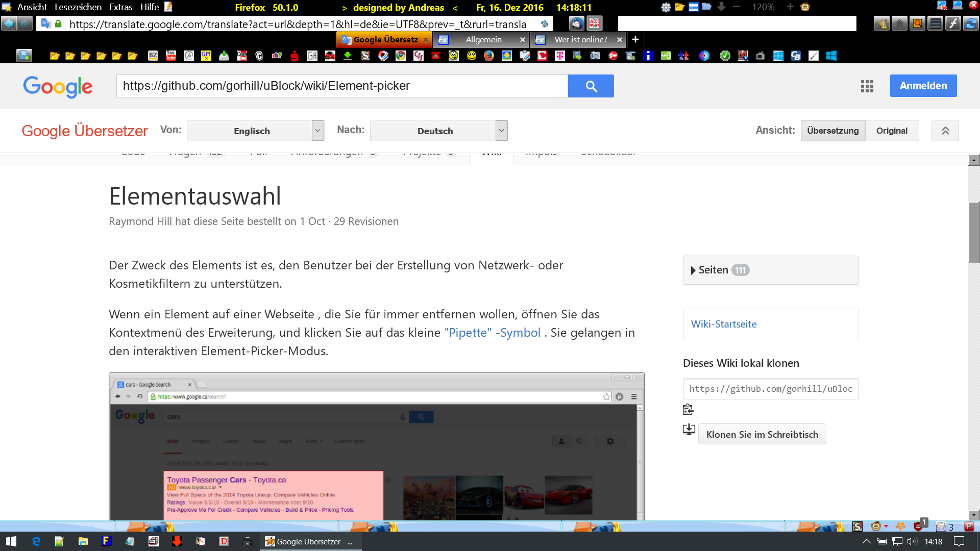The height and width of the screenshot is (551, 980).
Task: Click the blue Google search magnifier button
Action: click(591, 86)
